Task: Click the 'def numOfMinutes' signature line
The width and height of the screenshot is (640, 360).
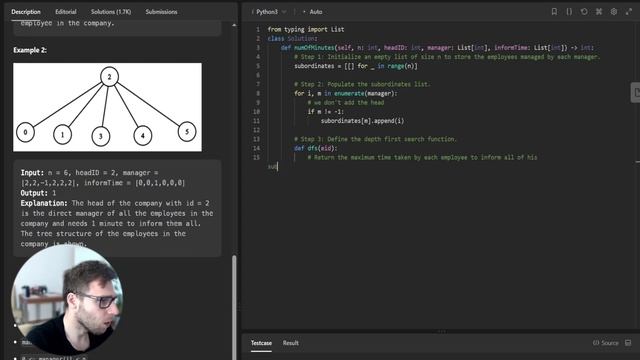Action: coord(437,48)
